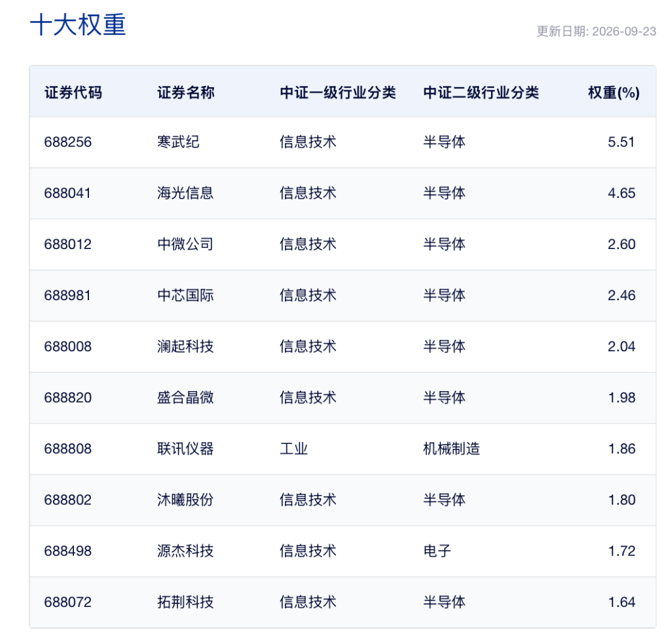Click 信息技术 in the 寒武纪 row
Viewport: 672px width, 640px height.
[308, 142]
